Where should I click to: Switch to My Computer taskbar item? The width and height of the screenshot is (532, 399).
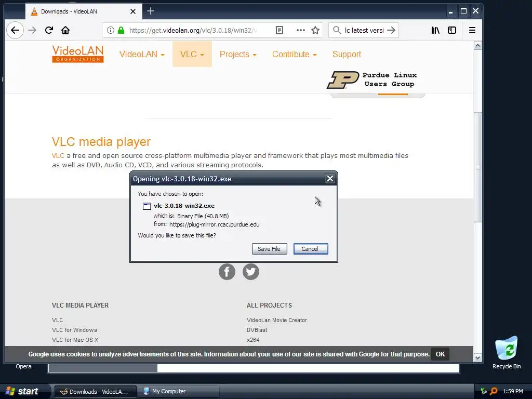tap(179, 392)
